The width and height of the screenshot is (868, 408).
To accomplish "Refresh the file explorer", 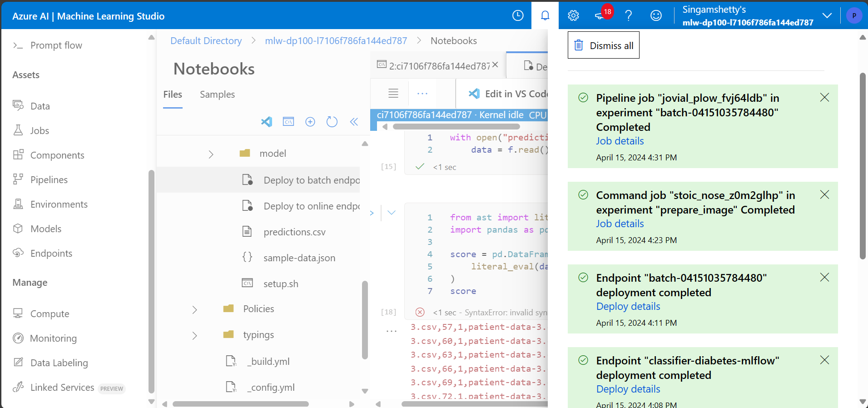I will pos(332,122).
